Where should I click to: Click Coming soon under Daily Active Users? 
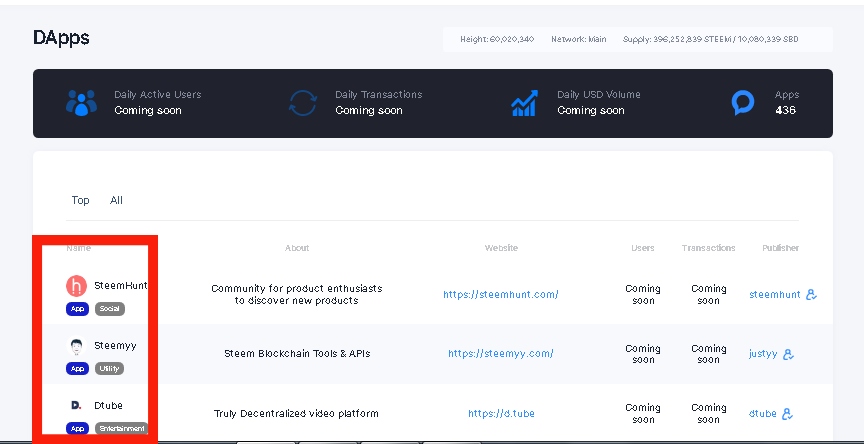[x=148, y=110]
